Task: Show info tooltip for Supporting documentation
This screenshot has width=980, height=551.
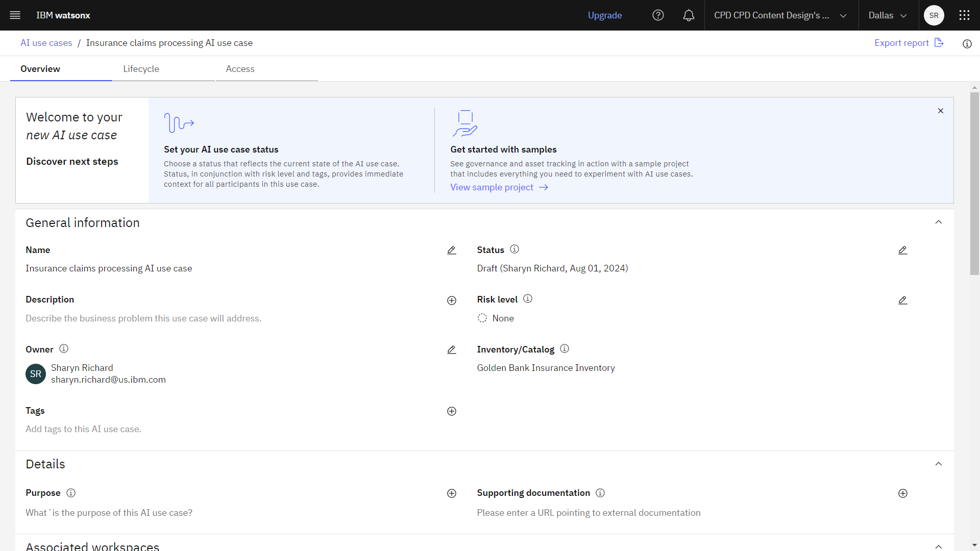Action: tap(600, 493)
